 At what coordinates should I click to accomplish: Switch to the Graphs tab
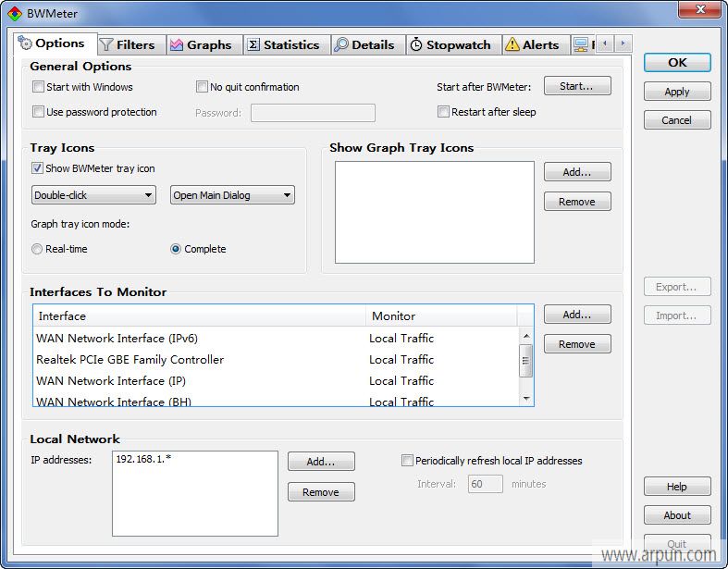(x=204, y=45)
